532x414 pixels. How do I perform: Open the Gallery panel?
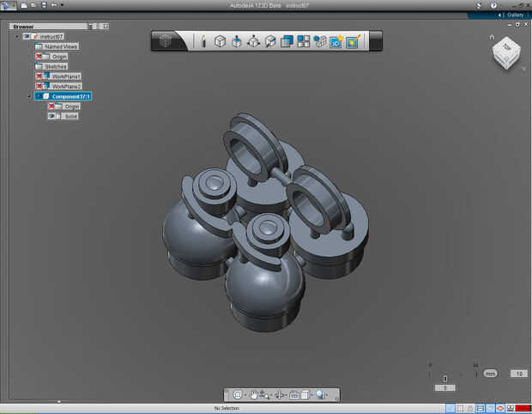514,15
